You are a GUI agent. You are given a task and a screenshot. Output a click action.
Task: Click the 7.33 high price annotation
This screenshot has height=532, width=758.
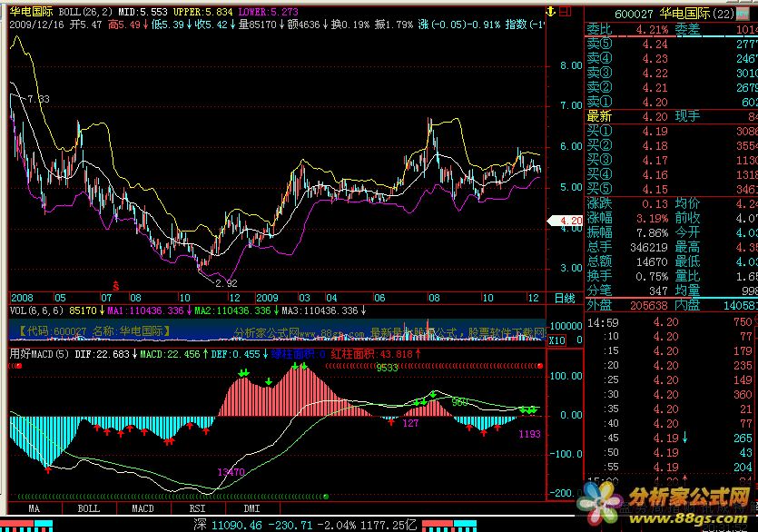(38, 99)
